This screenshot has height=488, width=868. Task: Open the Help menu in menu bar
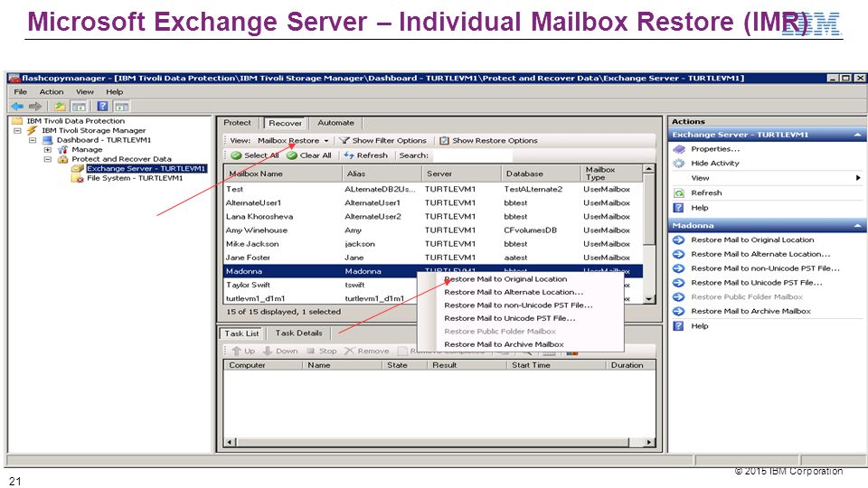pos(115,92)
